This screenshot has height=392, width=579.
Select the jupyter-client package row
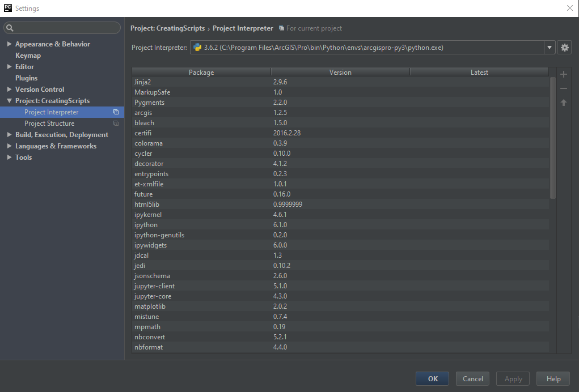point(340,286)
